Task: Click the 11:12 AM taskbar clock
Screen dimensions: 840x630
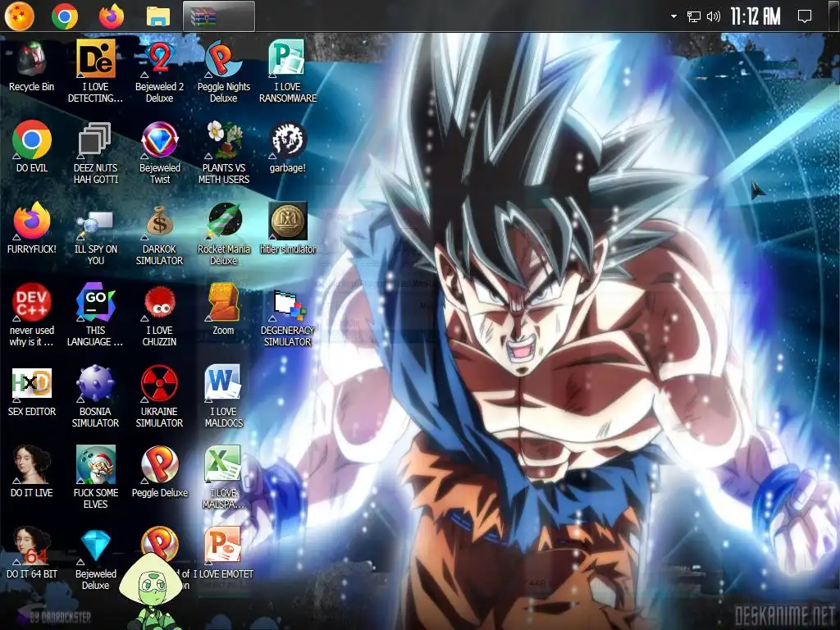Action: (756, 16)
